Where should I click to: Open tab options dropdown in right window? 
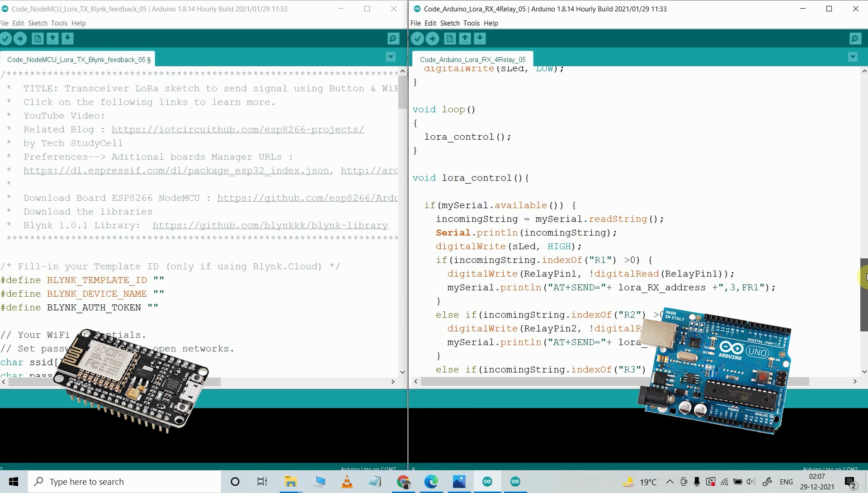click(x=853, y=57)
